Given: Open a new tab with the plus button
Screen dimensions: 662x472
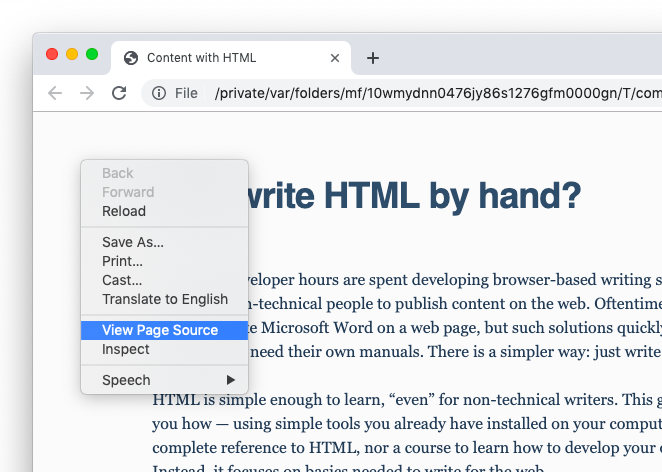Looking at the screenshot, I should coord(373,58).
